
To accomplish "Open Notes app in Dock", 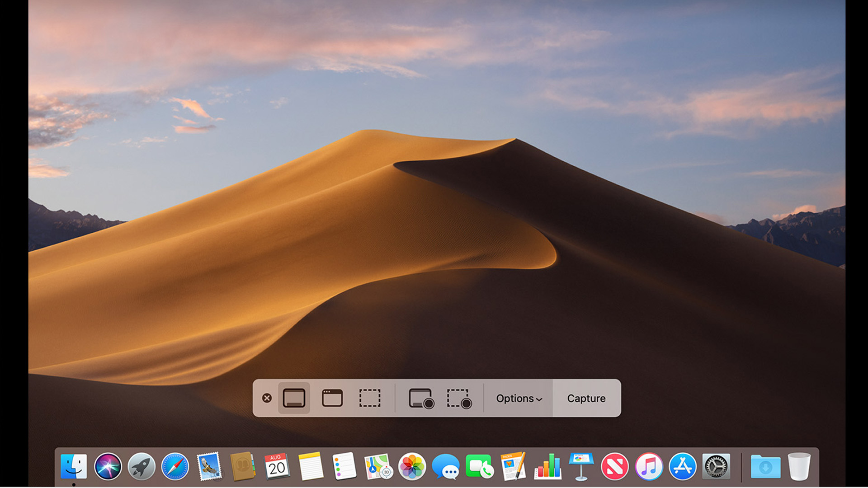I will point(311,466).
